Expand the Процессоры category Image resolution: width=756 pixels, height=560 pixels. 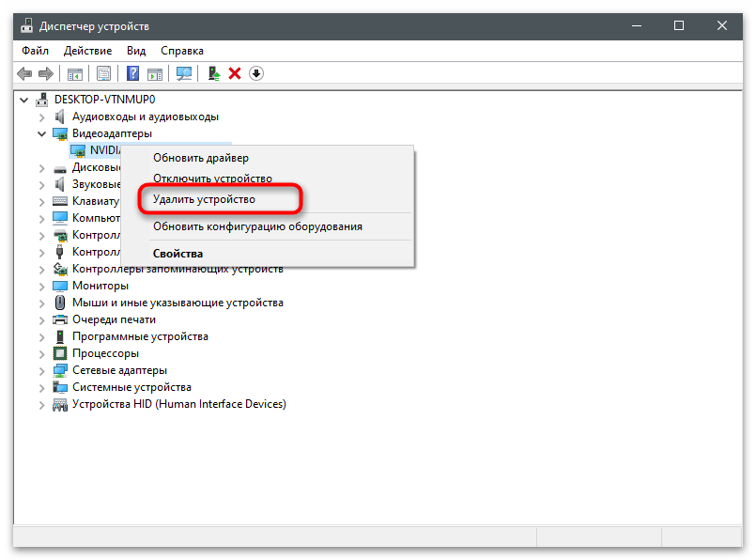coord(41,353)
